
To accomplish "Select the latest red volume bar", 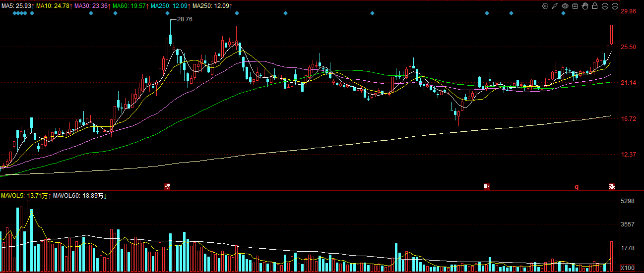I will (612, 257).
